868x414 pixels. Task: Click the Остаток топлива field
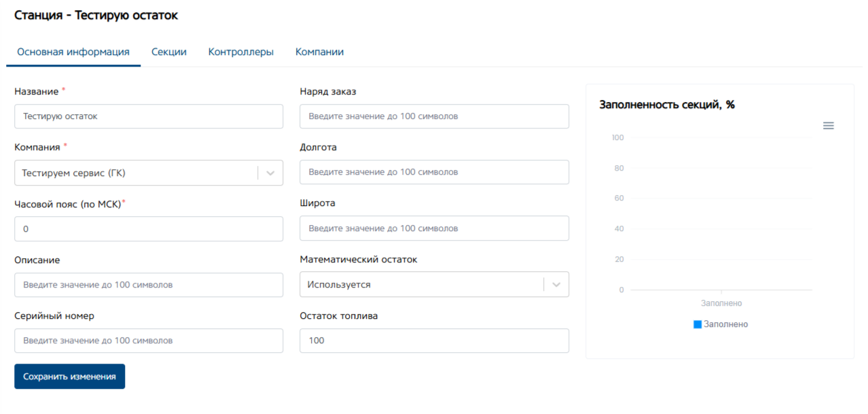tap(434, 341)
